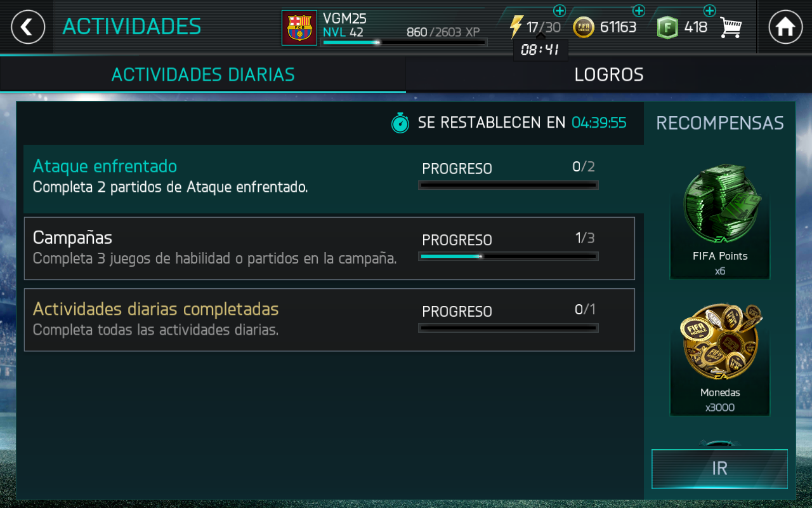Tap the stopwatch reset timer icon
Screen dimensions: 812x508
(400, 123)
